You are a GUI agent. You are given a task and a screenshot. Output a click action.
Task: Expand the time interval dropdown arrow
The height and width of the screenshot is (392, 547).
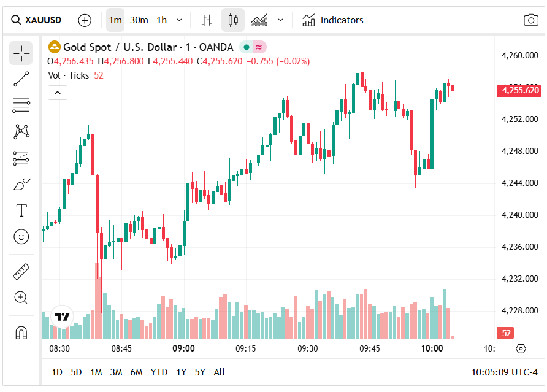[179, 20]
